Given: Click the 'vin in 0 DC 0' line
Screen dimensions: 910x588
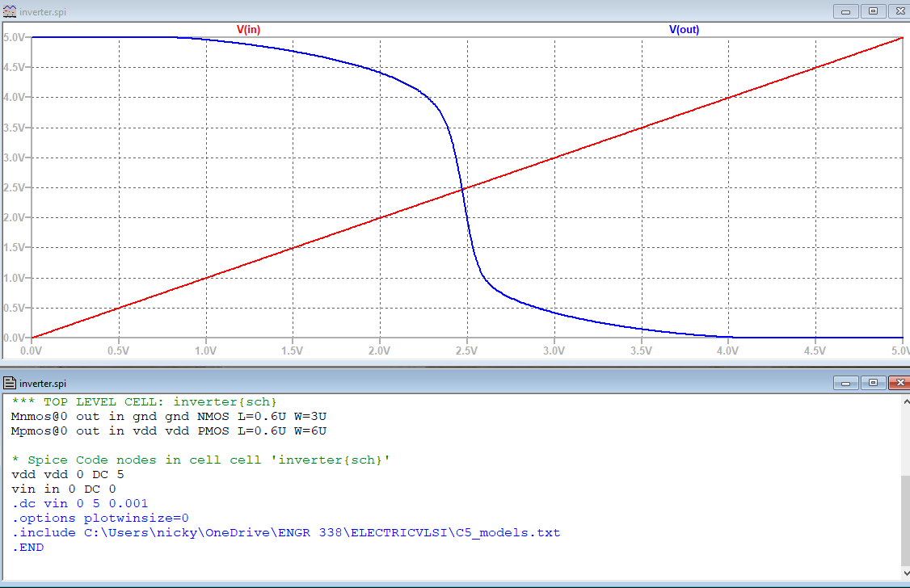Looking at the screenshot, I should click(x=63, y=489).
